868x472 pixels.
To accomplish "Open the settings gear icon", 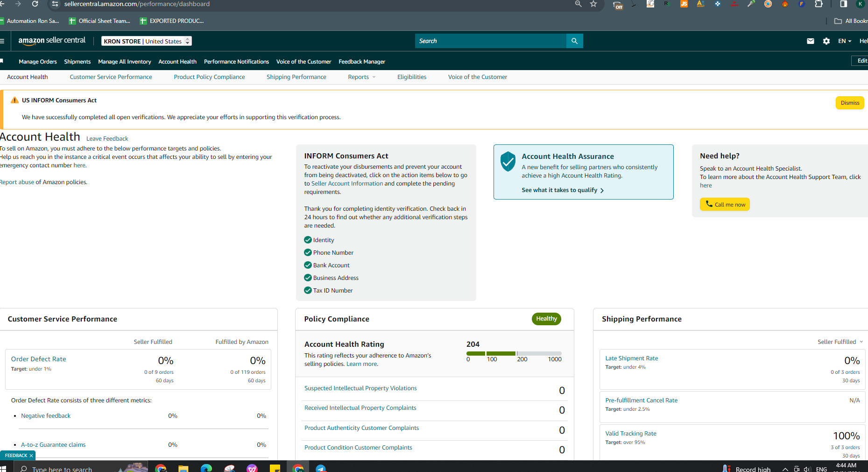I will tap(826, 41).
